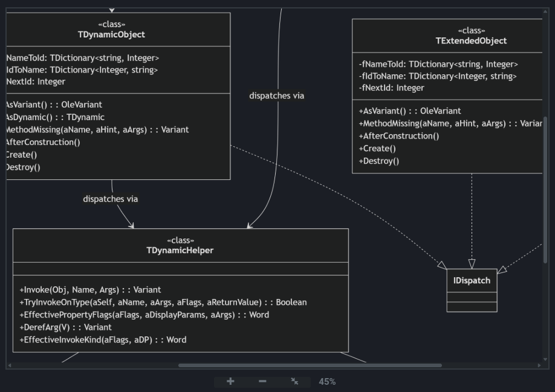Image resolution: width=555 pixels, height=392 pixels.
Task: Click 'Create()' in TDynamicObject
Action: 22,155
